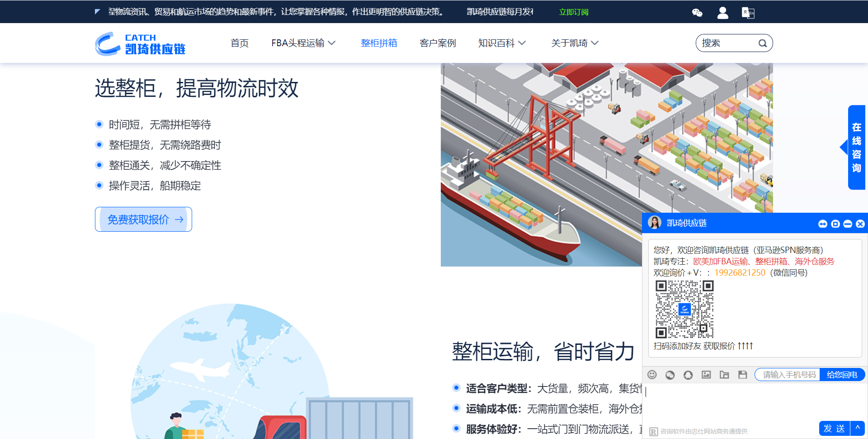Click the WeChat icon in chat toolbar
Image resolution: width=868 pixels, height=439 pixels.
670,375
